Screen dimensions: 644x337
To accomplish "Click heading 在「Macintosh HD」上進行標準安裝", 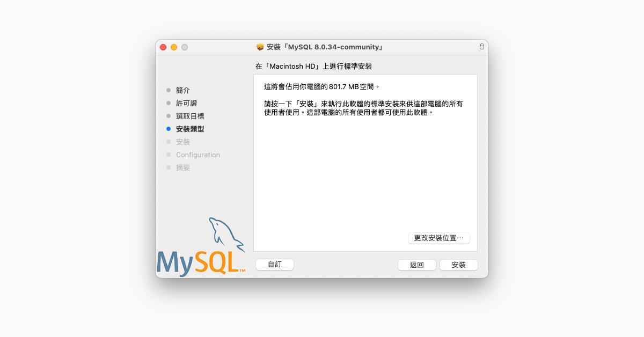I will [x=314, y=67].
